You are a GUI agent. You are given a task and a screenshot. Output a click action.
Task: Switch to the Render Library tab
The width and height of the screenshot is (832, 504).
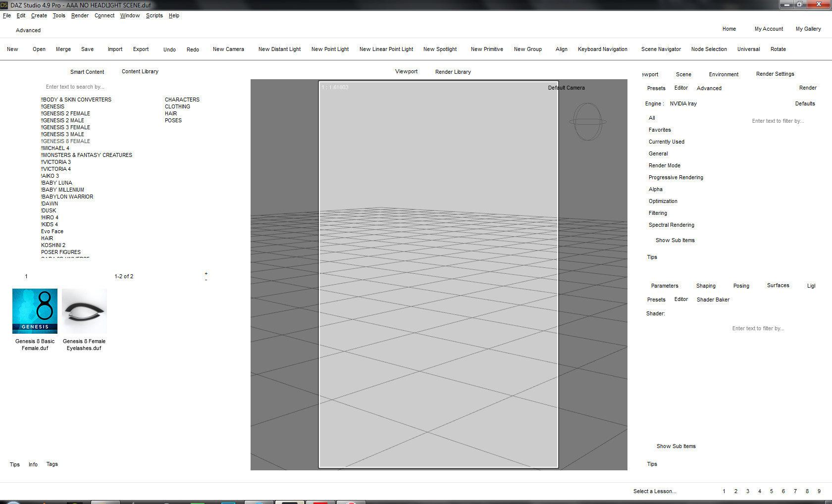click(453, 72)
